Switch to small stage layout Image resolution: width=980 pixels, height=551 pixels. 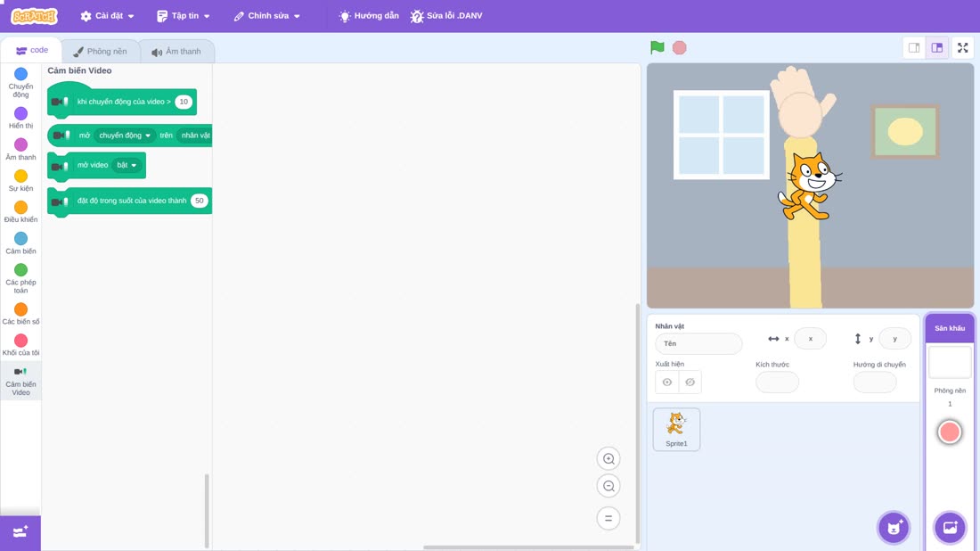[x=914, y=47]
